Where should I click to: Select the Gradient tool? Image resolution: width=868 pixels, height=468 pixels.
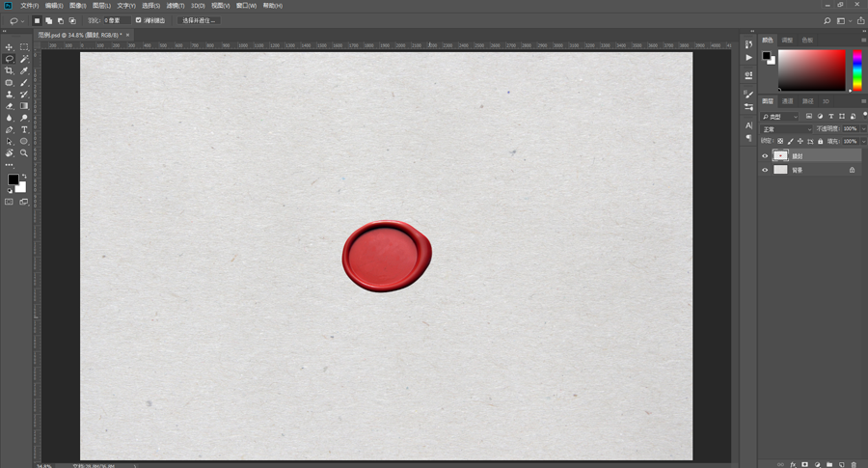point(24,106)
